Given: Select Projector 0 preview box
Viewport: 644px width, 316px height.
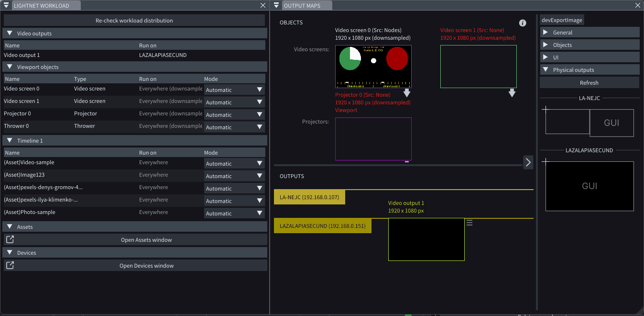Looking at the screenshot, I should coord(373,139).
